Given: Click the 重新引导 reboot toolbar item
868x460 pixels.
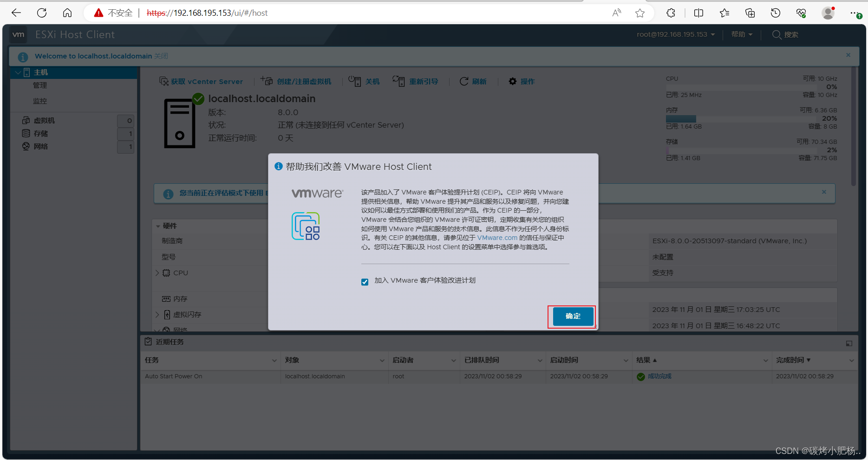Looking at the screenshot, I should pos(415,81).
